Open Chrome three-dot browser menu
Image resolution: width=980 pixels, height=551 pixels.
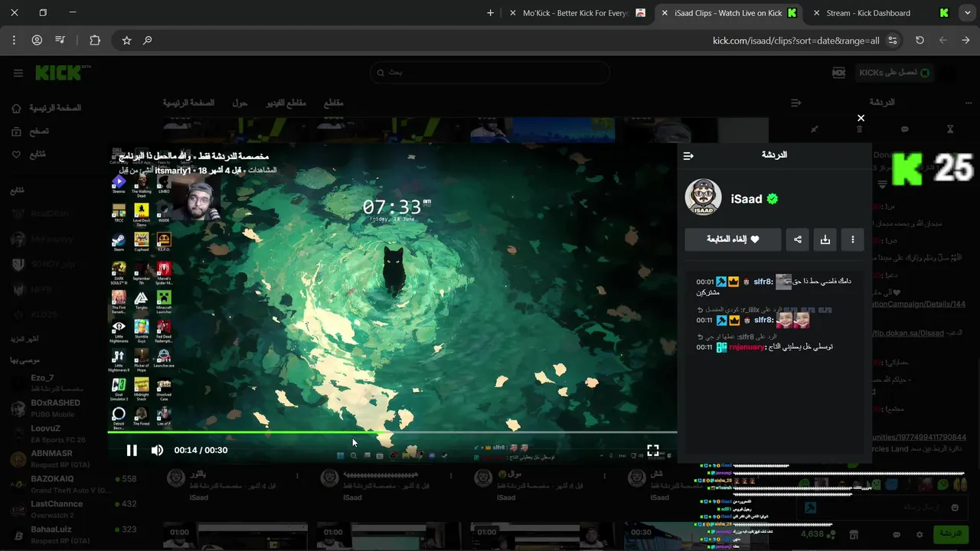click(x=14, y=41)
